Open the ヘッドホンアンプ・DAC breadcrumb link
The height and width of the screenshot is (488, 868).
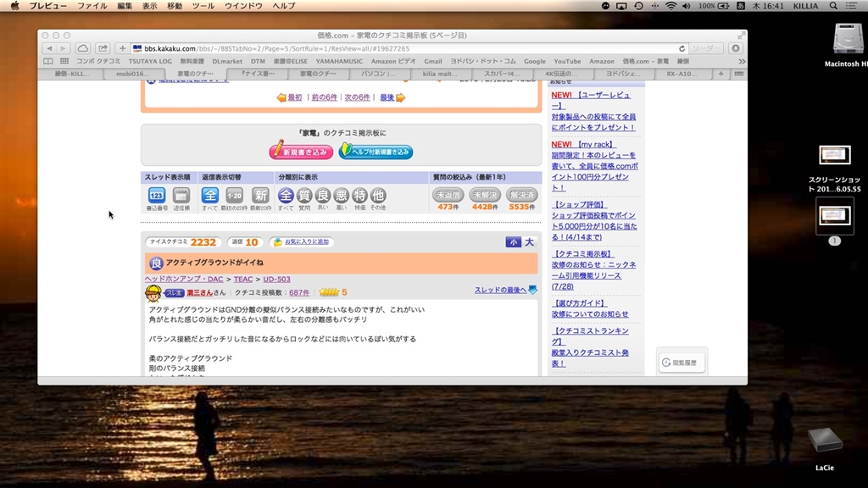[x=184, y=280]
